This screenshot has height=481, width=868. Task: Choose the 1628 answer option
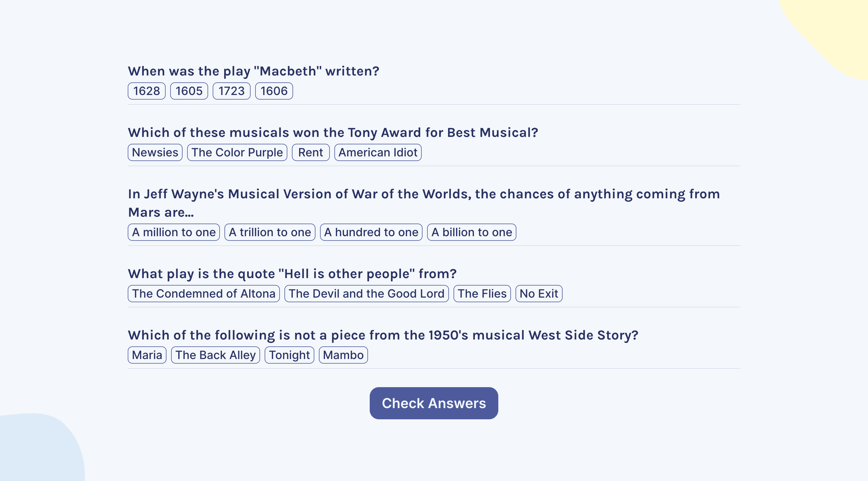147,91
